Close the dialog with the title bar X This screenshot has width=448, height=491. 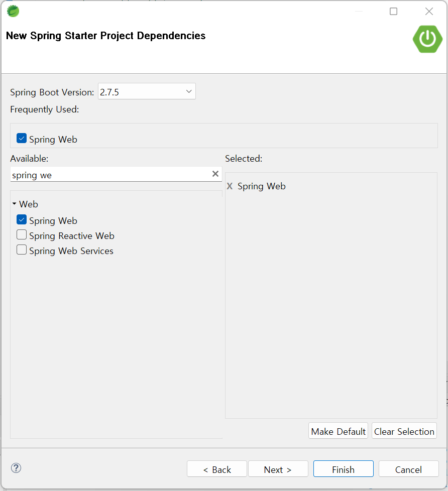(x=429, y=11)
